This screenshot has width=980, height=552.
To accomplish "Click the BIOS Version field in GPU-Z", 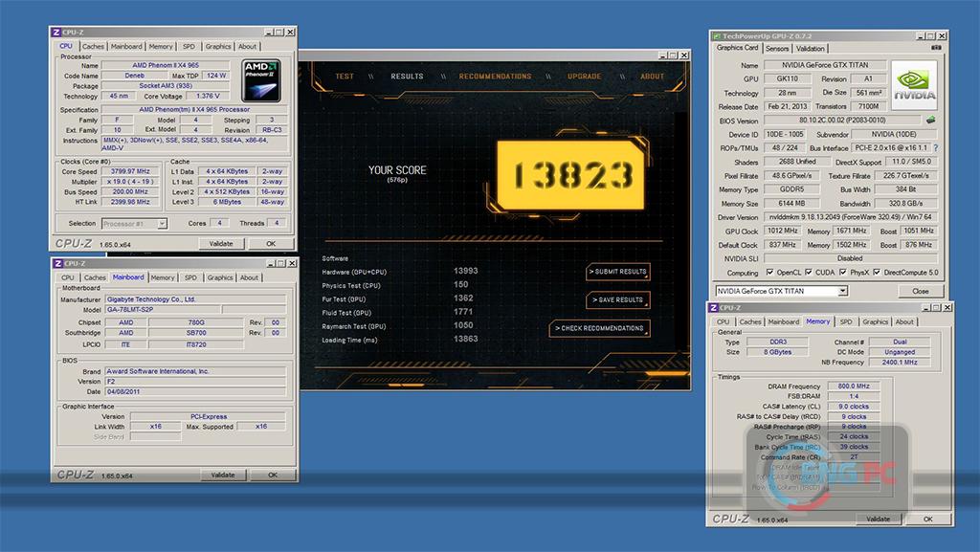I will 842,120.
